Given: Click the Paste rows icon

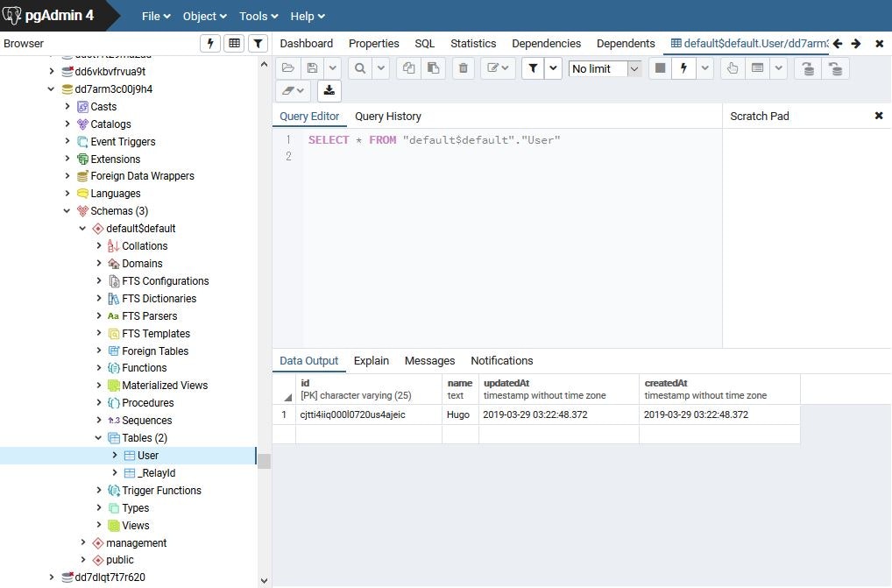Looking at the screenshot, I should coord(433,68).
